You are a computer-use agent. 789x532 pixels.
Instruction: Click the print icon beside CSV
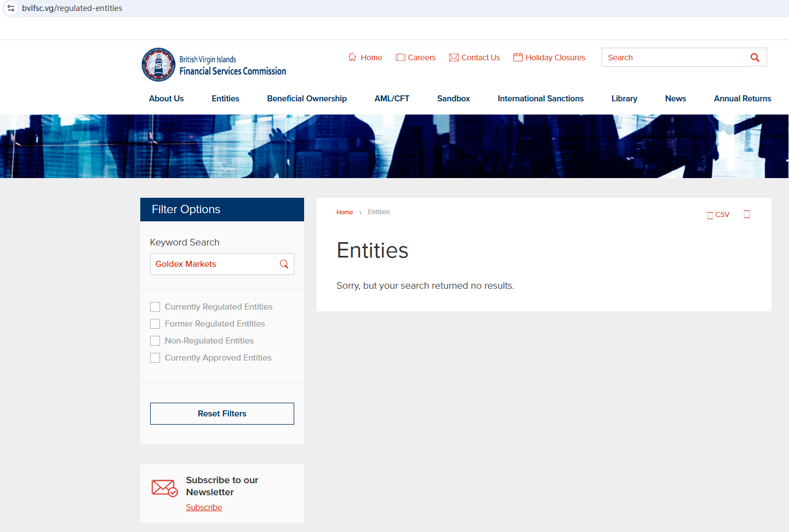pos(747,214)
